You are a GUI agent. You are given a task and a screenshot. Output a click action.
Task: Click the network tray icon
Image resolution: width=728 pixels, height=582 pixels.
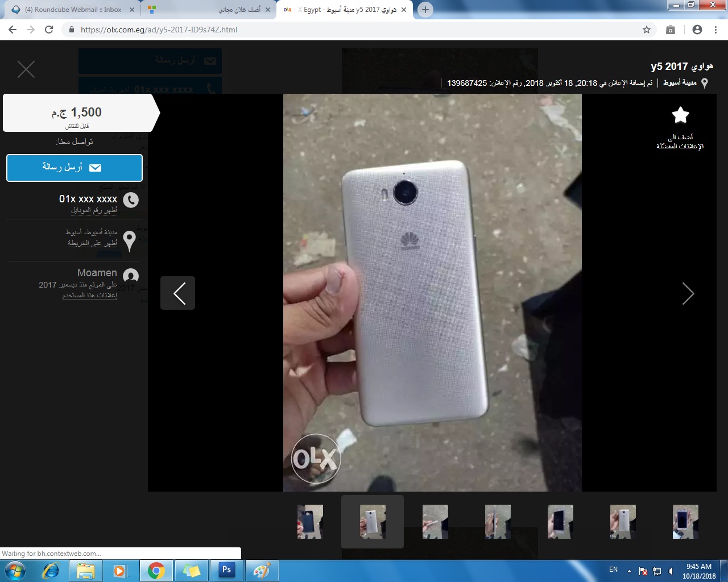657,571
